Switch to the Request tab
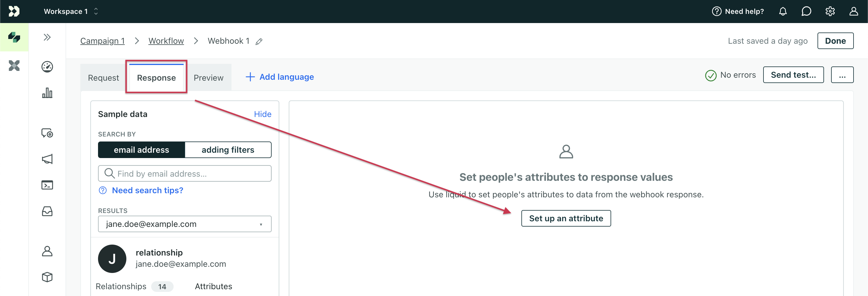Viewport: 868px width, 296px height. pyautogui.click(x=103, y=77)
